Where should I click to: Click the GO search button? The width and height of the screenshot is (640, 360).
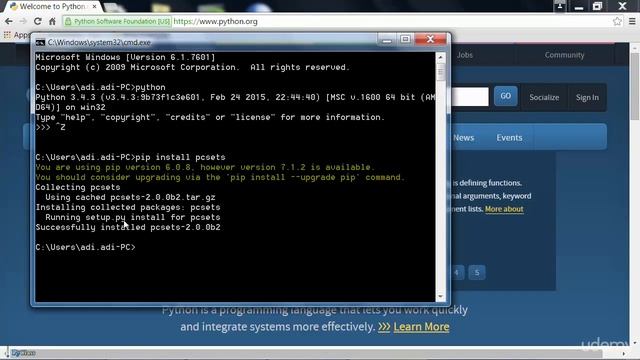pos(506,96)
